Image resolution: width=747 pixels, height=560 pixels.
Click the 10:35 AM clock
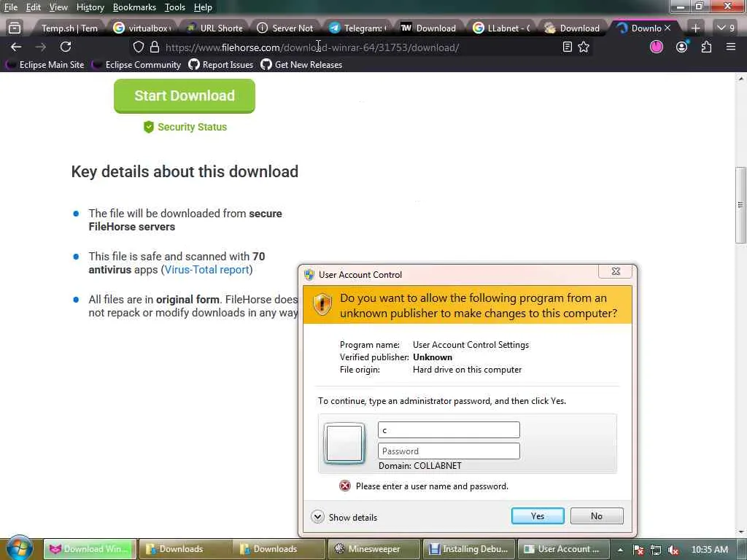point(709,550)
